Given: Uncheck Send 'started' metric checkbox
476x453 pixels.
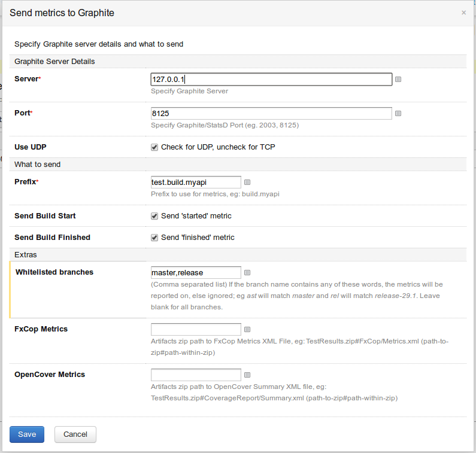Looking at the screenshot, I should tap(154, 216).
